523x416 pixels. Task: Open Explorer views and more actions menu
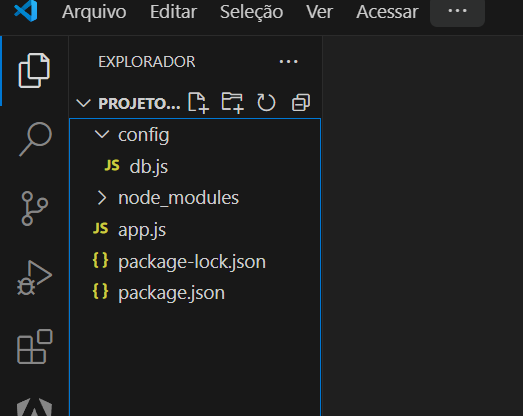pyautogui.click(x=289, y=62)
